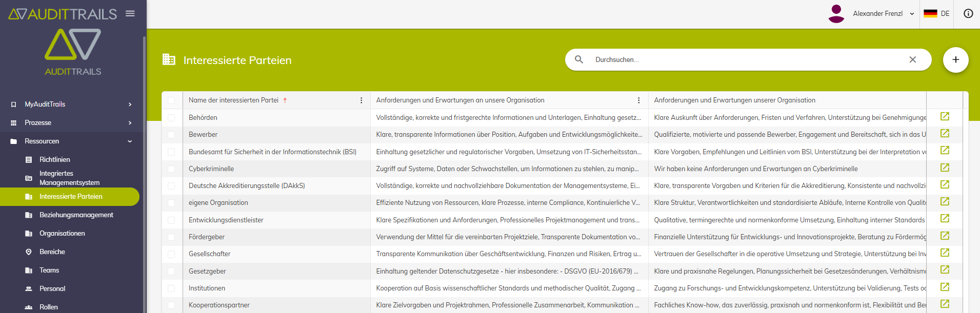The width and height of the screenshot is (980, 313).
Task: Clear the search field with X icon
Action: (x=913, y=59)
